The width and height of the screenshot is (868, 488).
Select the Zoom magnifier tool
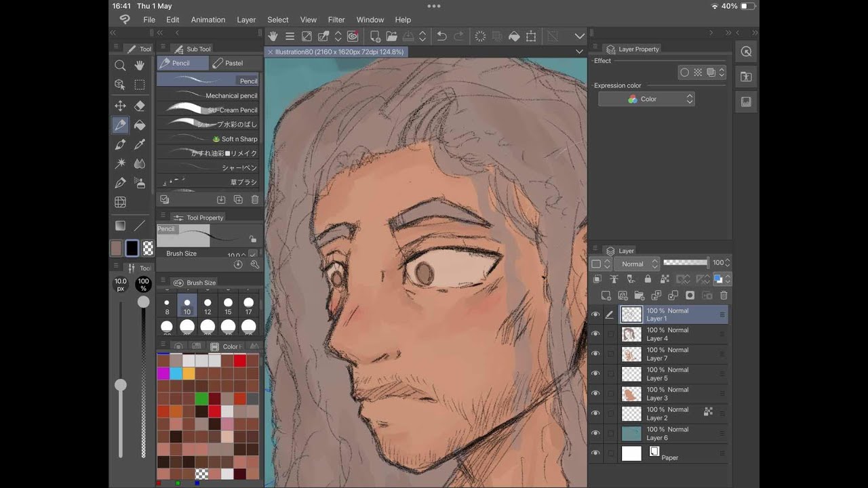tap(120, 66)
